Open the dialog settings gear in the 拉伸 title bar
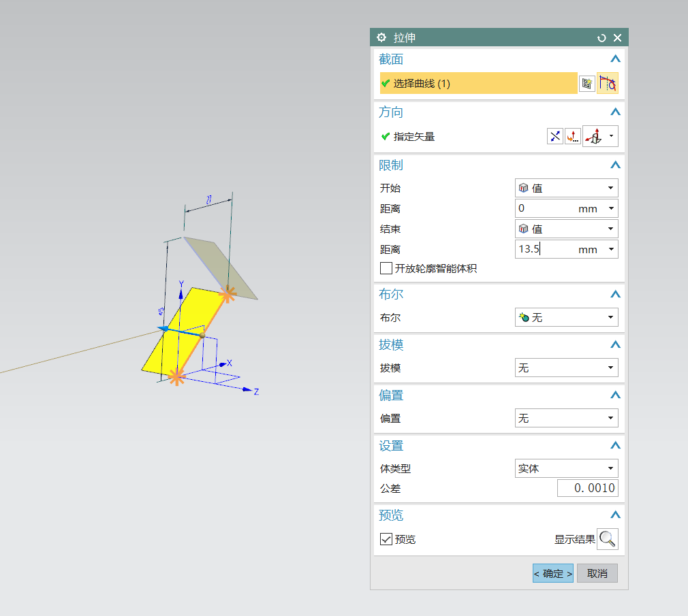The height and width of the screenshot is (616, 688). coord(381,37)
